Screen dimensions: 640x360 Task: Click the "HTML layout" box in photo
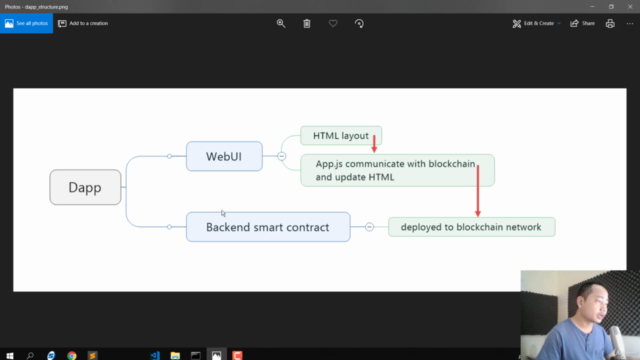(x=341, y=136)
